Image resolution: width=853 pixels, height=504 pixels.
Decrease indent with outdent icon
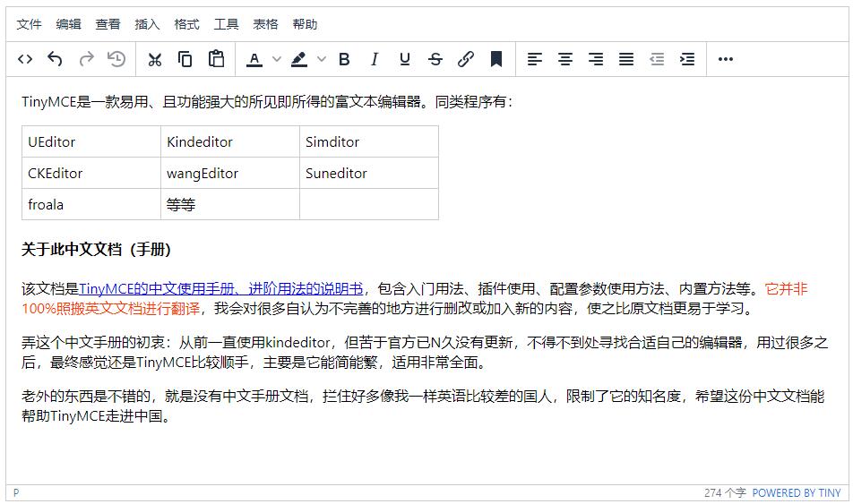point(657,59)
